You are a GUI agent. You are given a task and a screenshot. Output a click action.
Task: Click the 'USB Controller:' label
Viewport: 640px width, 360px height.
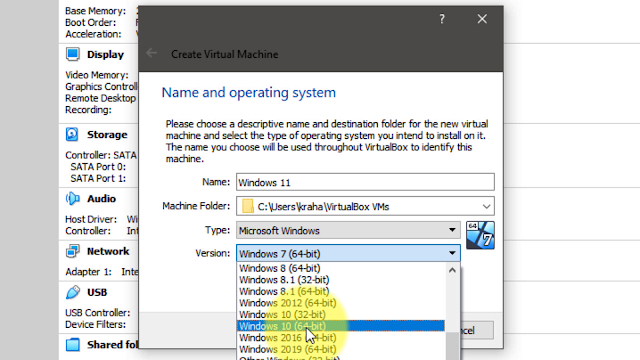[x=98, y=313]
